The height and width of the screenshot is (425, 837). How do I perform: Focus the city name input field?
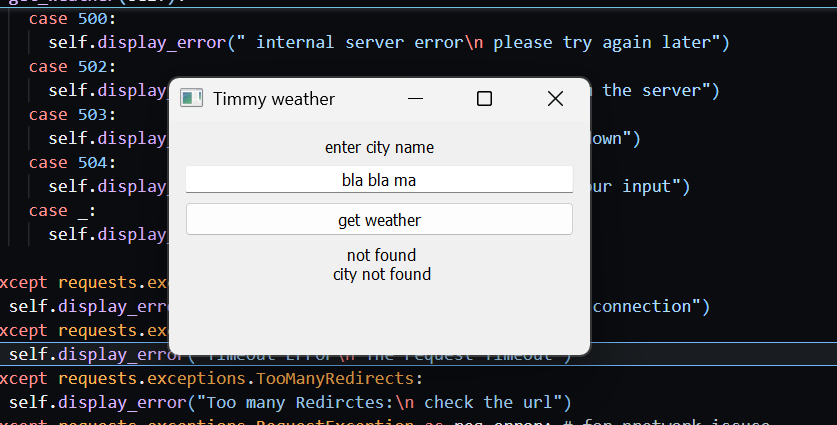[379, 179]
